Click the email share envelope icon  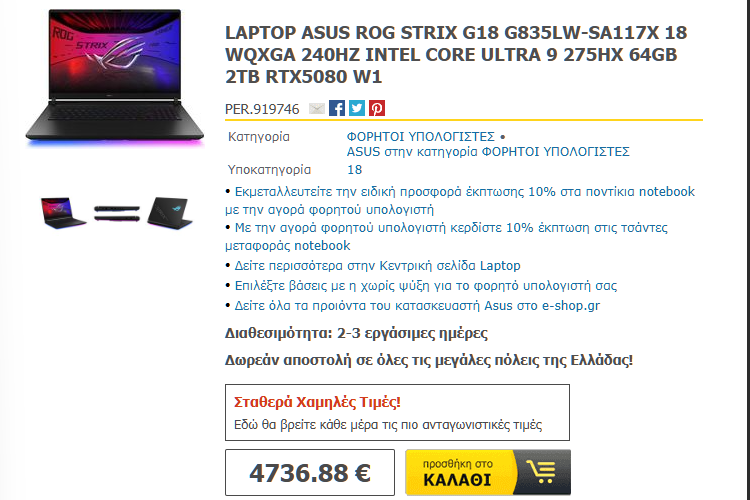point(317,109)
